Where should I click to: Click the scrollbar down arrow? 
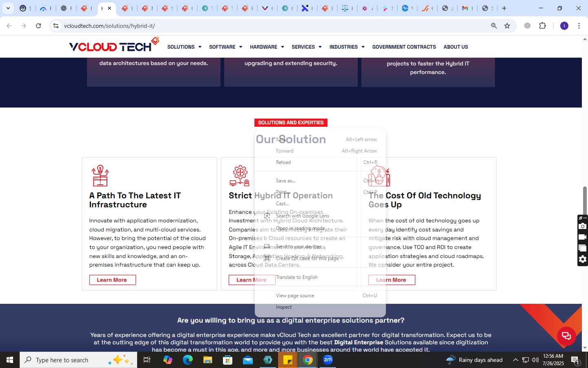585,348
